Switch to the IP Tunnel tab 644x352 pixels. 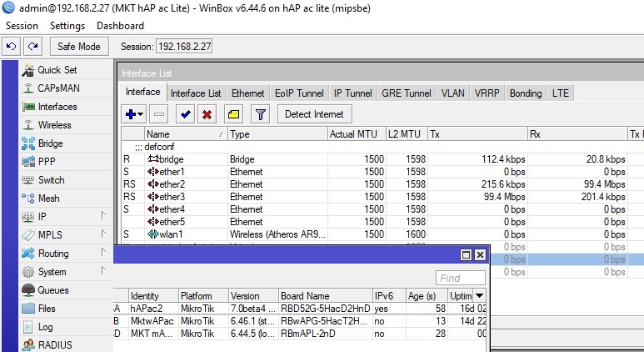352,93
